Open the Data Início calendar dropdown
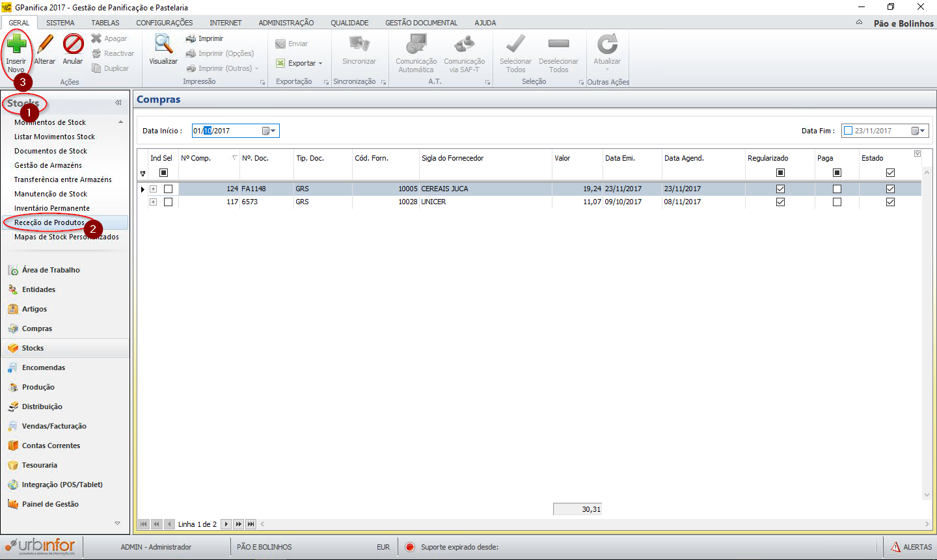937x560 pixels. click(x=269, y=131)
